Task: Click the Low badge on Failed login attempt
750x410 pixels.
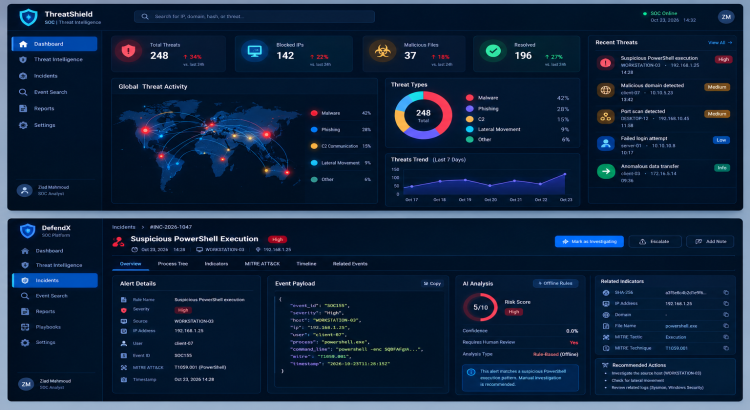Action: click(x=721, y=140)
